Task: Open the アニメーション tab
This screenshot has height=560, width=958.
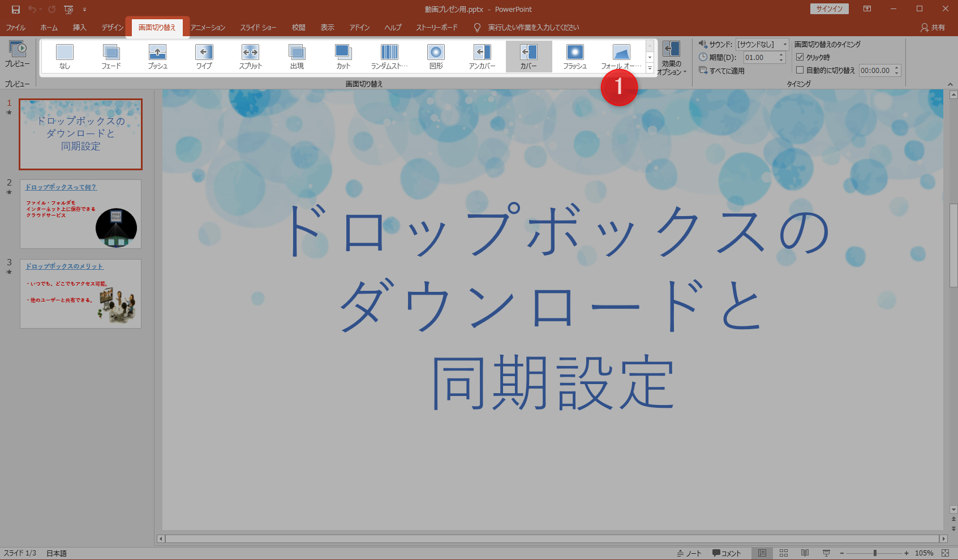Action: click(x=208, y=27)
